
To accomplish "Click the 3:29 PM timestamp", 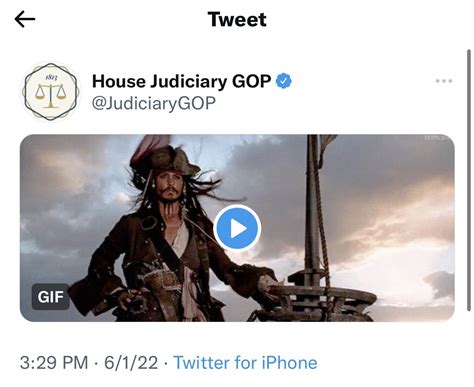I will (54, 363).
